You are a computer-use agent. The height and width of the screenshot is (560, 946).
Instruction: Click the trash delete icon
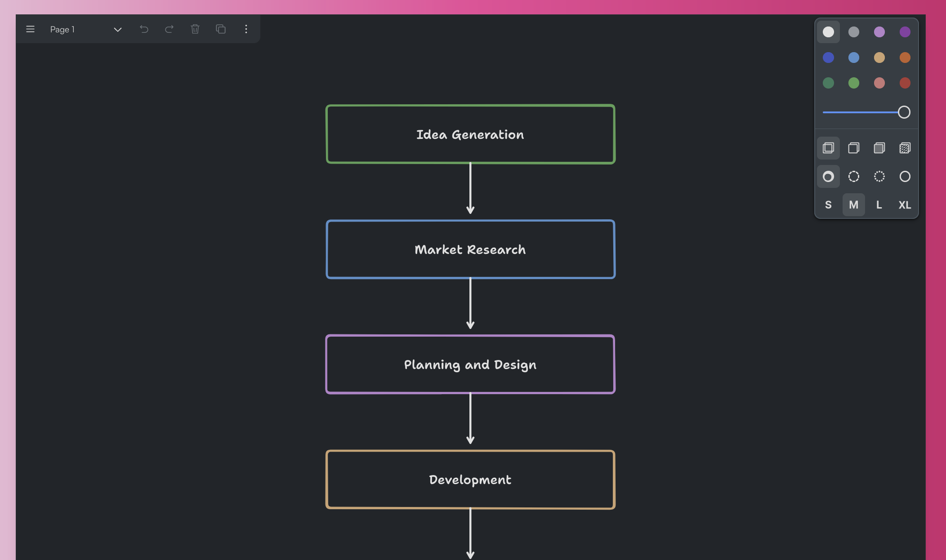tap(195, 29)
